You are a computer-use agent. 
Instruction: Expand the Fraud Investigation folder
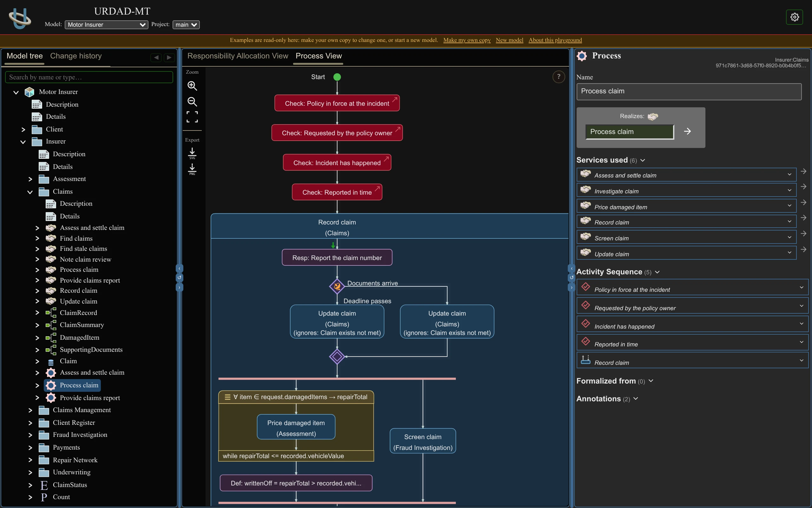pyautogui.click(x=30, y=435)
